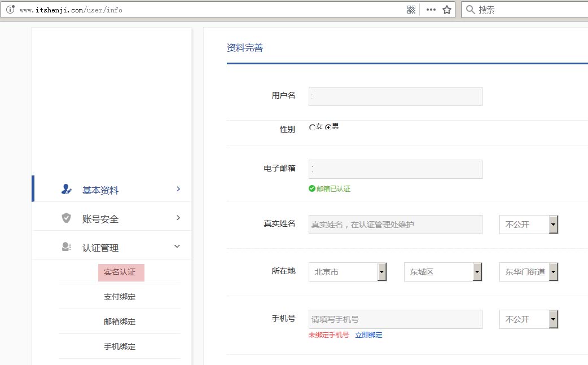Go to 支付绑定 in sidebar
Screen dimensions: 588x365
point(120,297)
